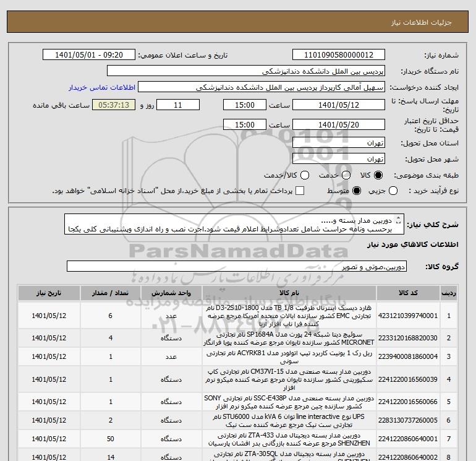Image resolution: width=476 pixels, height=461 pixels.
Task: Click the SONY SSC-E438P camera item name
Action: pos(289,402)
